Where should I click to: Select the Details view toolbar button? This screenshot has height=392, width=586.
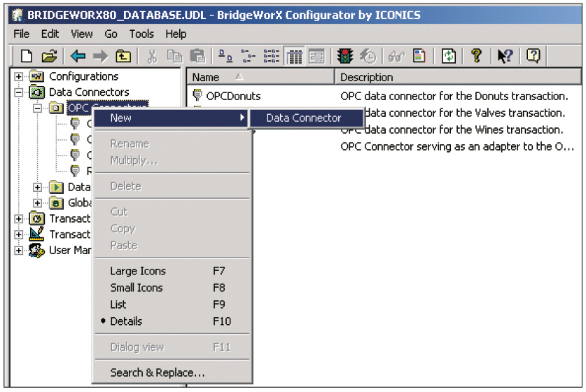coord(294,57)
